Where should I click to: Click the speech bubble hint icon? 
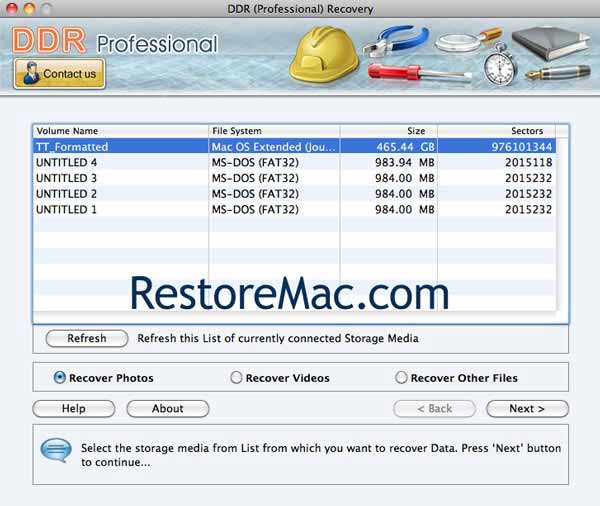coord(56,450)
